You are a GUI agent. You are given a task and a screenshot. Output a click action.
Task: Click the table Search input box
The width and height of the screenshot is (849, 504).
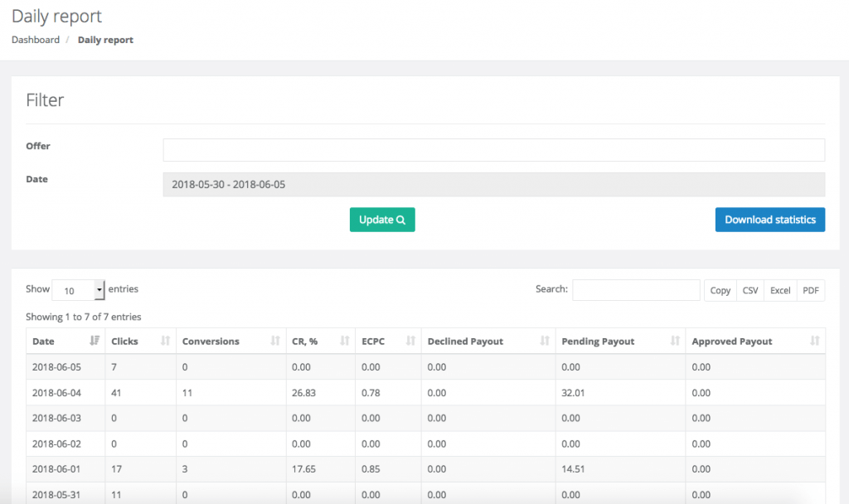click(636, 290)
